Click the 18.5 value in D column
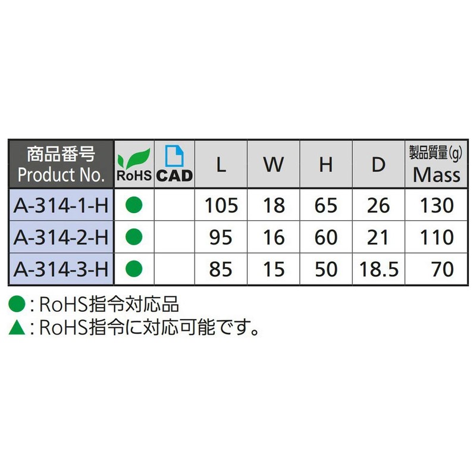This screenshot has width=476, height=476. (x=378, y=269)
